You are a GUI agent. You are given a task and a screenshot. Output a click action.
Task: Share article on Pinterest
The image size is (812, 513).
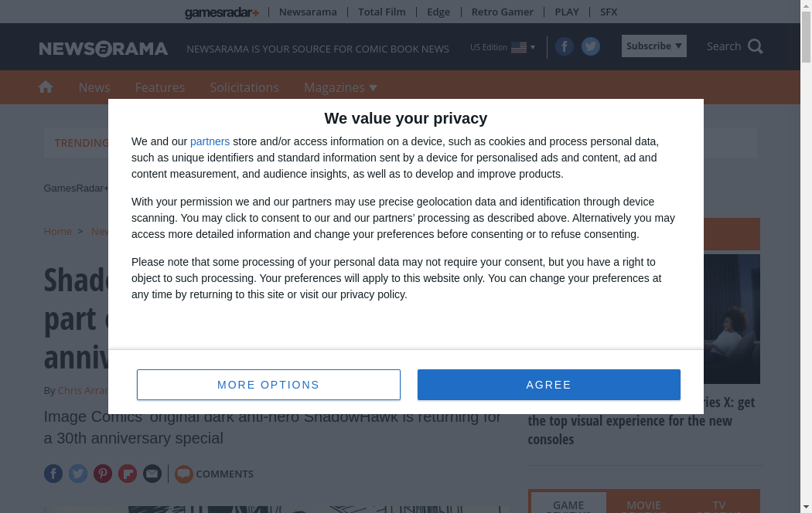(103, 474)
